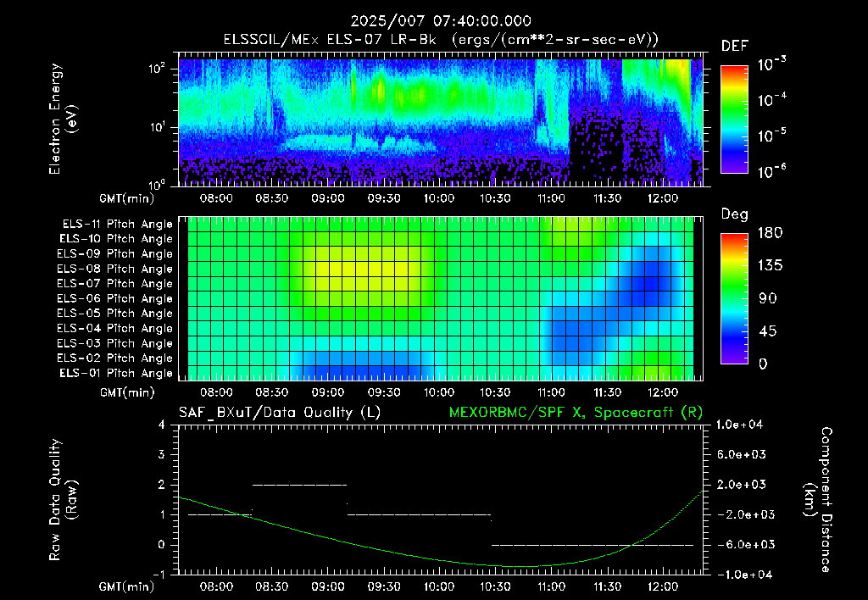Select the 135 value on the Deg scale

tap(770, 266)
